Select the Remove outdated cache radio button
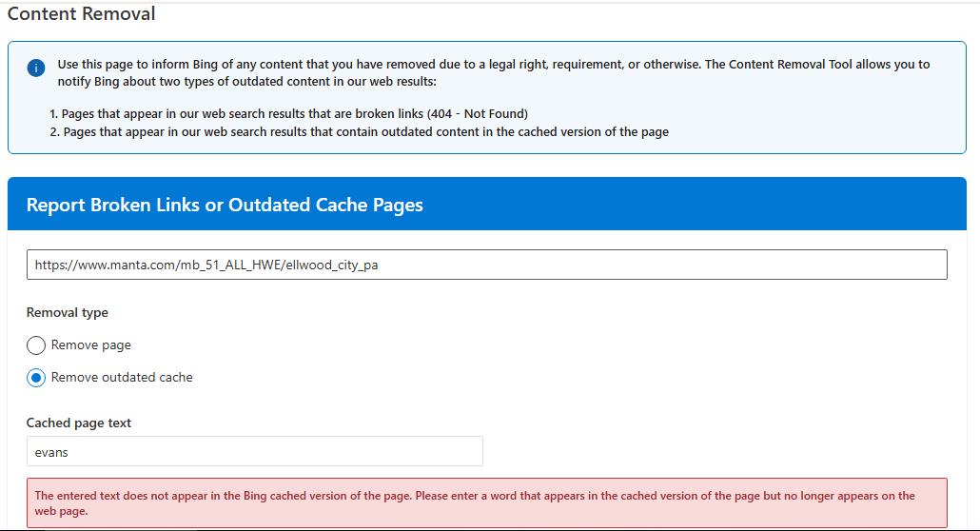The image size is (980, 531). pos(36,378)
